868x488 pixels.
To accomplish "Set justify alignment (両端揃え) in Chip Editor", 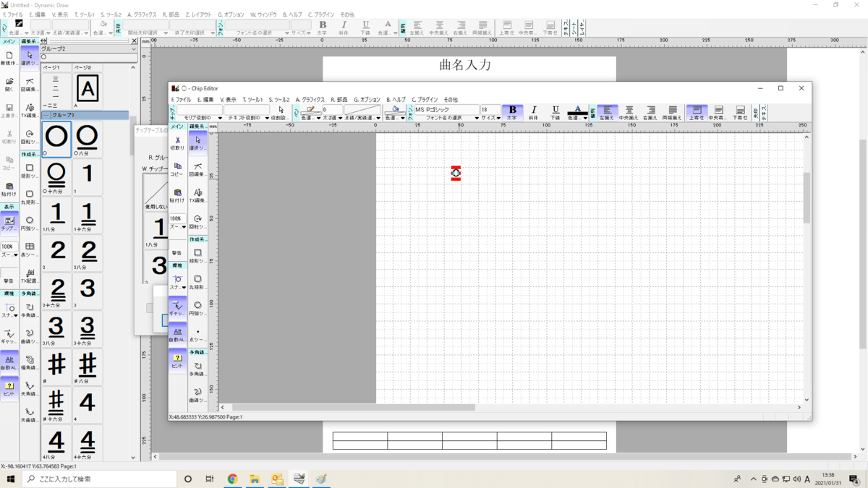I will (673, 112).
